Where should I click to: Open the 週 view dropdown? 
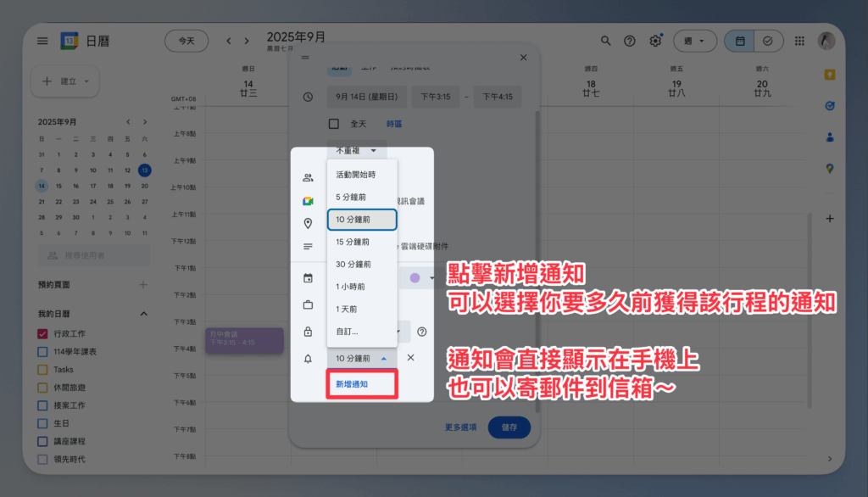coord(694,41)
